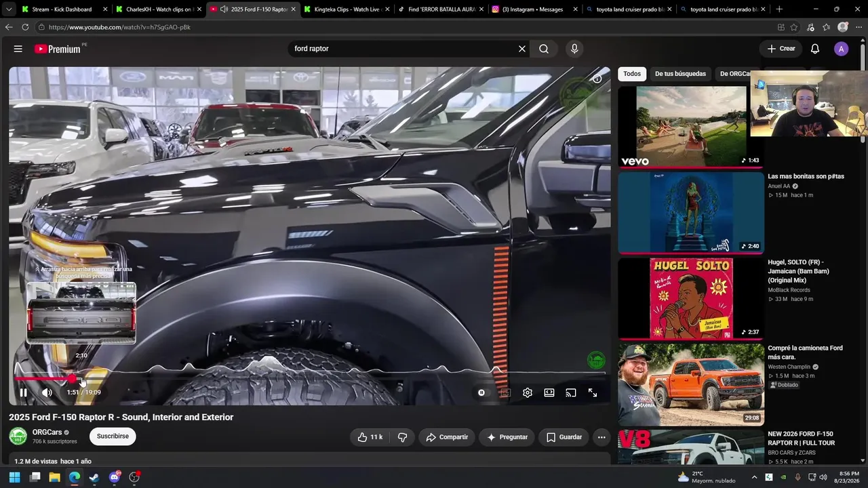The height and width of the screenshot is (488, 868).
Task: Open the taskbar volume speaker icon
Action: click(x=823, y=477)
